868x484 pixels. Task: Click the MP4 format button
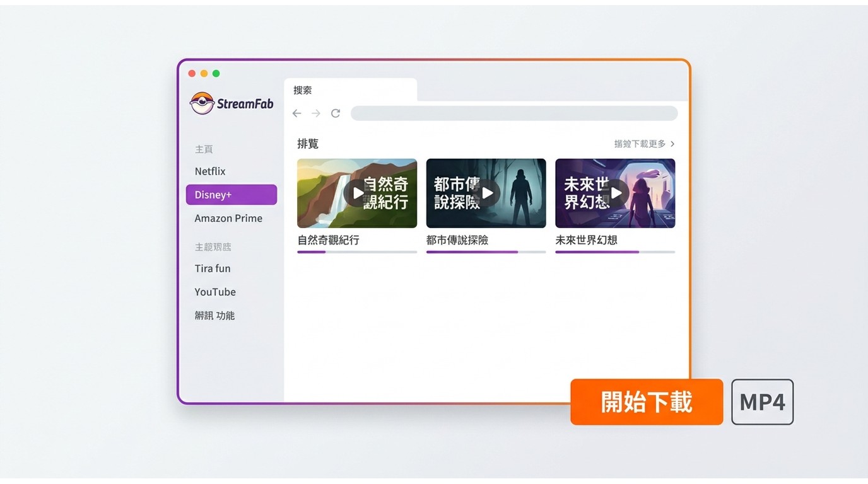coord(763,402)
